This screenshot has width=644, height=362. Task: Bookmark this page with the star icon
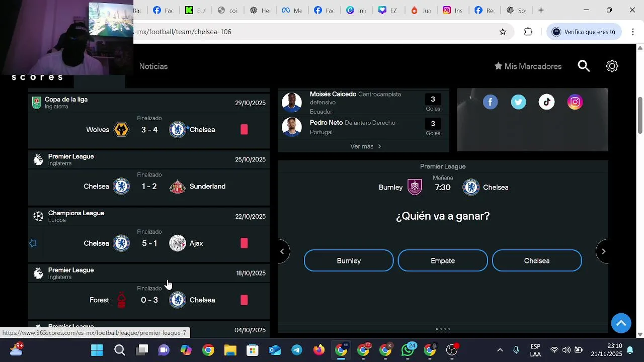503,32
